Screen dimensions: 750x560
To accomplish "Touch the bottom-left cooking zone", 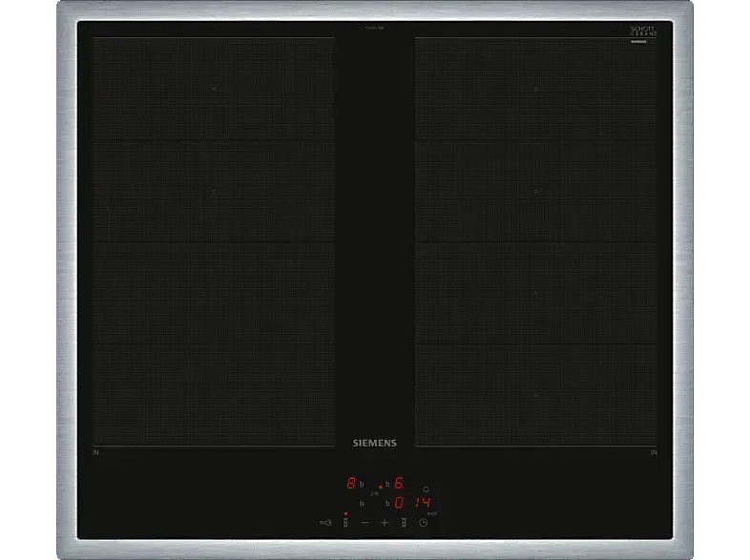I will (213, 393).
